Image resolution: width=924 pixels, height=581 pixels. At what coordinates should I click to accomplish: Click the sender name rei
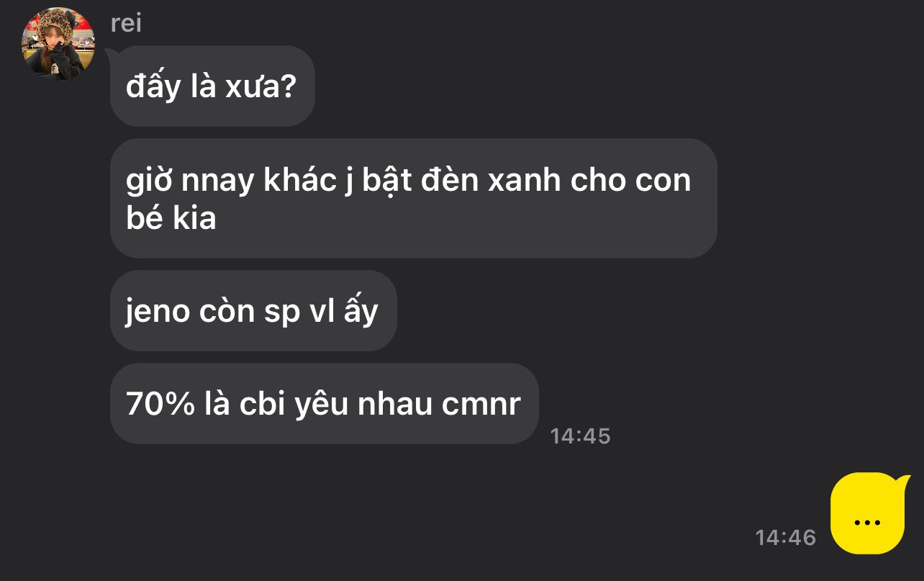pyautogui.click(x=126, y=23)
